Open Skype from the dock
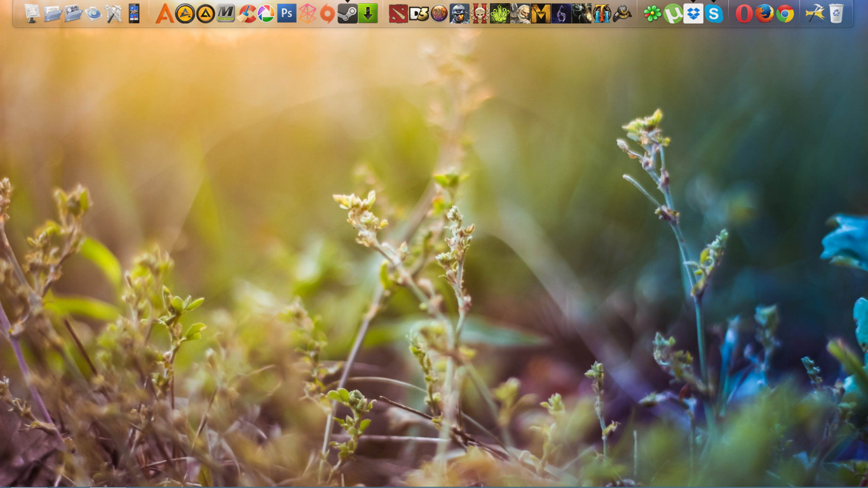This screenshot has height=488, width=868. coord(714,13)
